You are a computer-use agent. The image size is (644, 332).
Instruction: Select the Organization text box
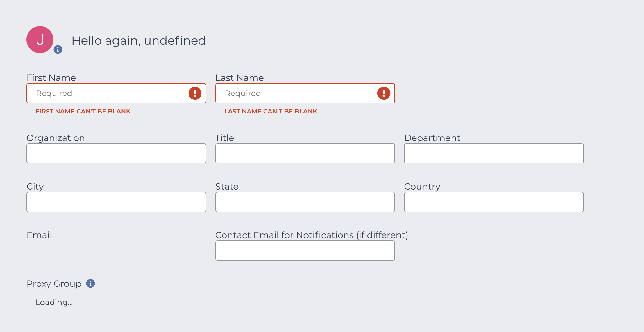[116, 153]
